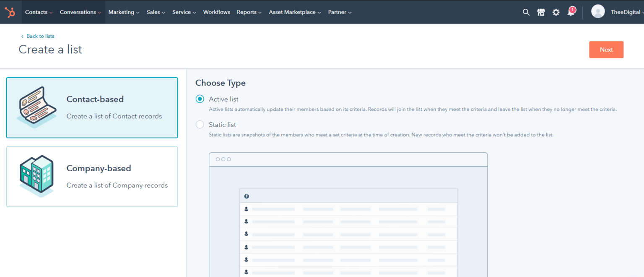This screenshot has width=644, height=277.
Task: Open the Reports dropdown menu
Action: [249, 12]
